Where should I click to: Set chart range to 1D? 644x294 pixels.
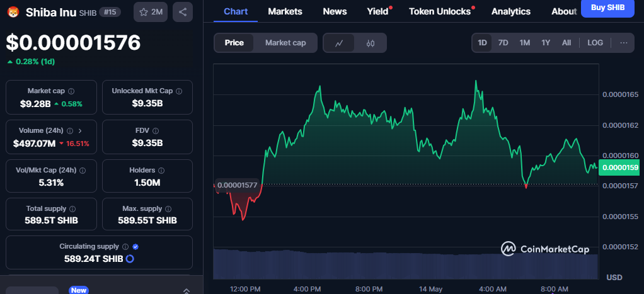point(482,43)
